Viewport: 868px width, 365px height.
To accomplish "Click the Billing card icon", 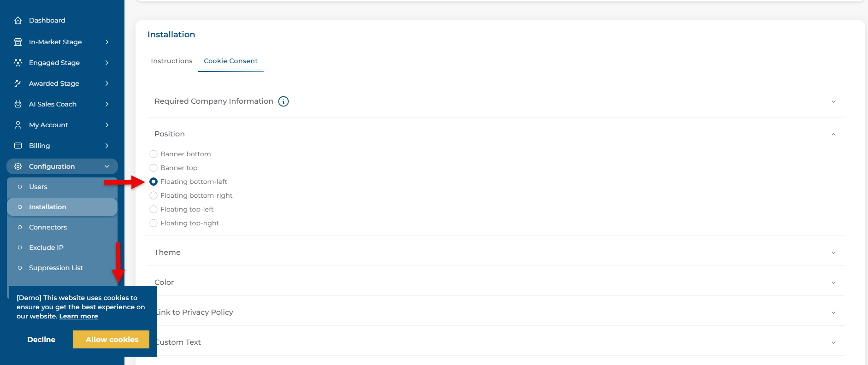I will pos(18,146).
